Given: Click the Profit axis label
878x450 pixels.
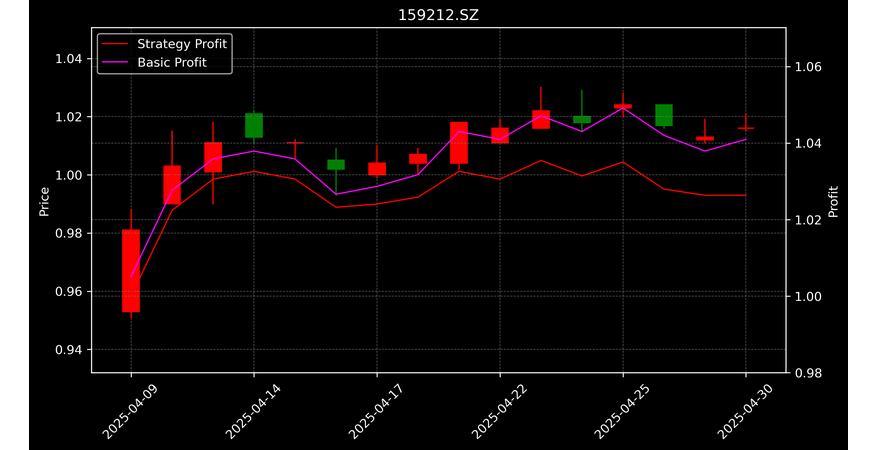Looking at the screenshot, I should click(833, 201).
